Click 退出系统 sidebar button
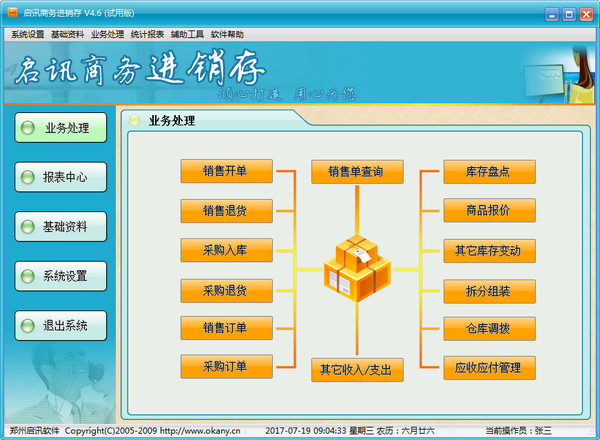Image resolution: width=600 pixels, height=440 pixels. point(58,325)
